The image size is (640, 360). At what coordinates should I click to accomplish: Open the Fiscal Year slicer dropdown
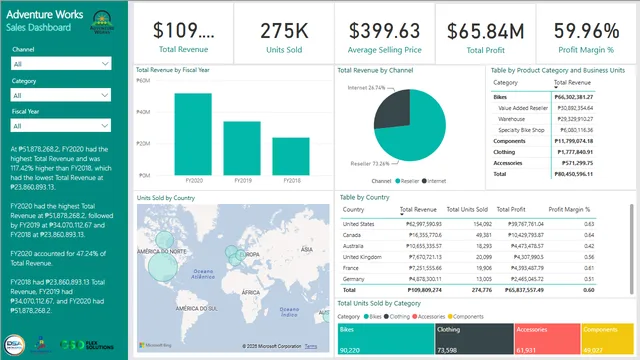coord(61,126)
